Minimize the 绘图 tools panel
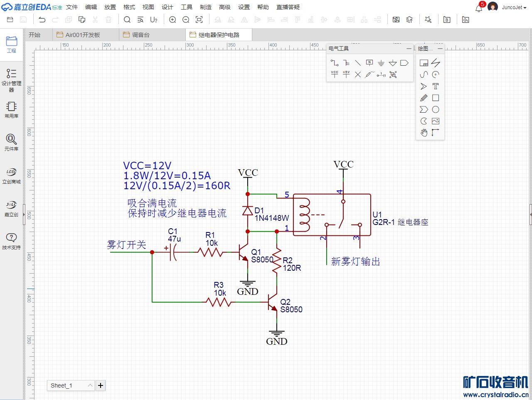This screenshot has width=532, height=400. point(440,49)
